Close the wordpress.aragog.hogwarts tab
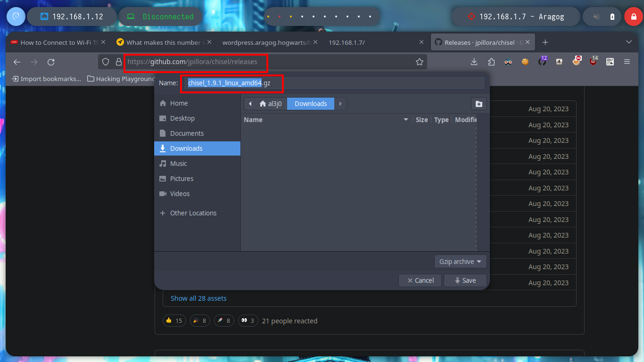Viewport: 644px width, 362px height. click(315, 42)
